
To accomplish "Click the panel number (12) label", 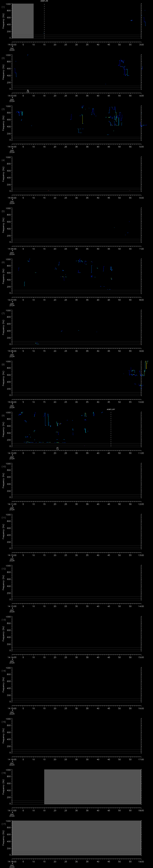I will click(x=3, y=569).
